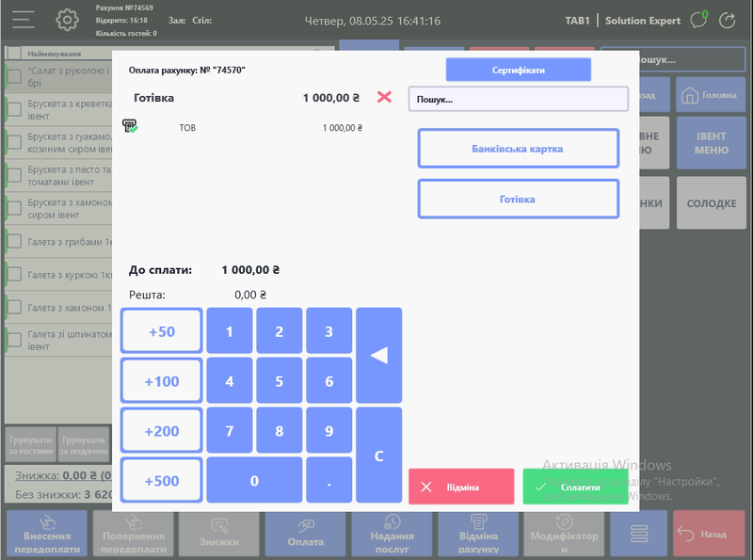Open settings via the gear icon

tap(67, 20)
